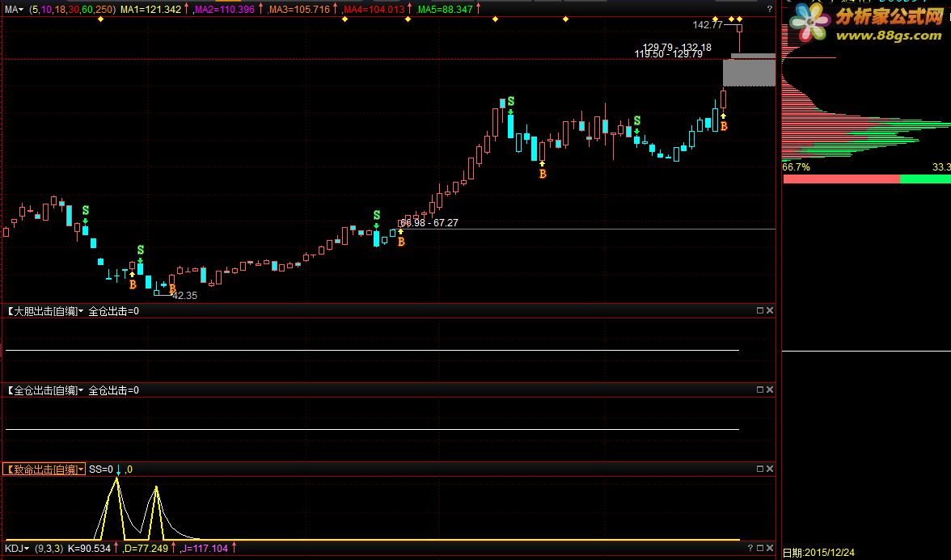Screen dimensions: 951x560
Task: Click the green portion of the ratio bar
Action: [925, 179]
